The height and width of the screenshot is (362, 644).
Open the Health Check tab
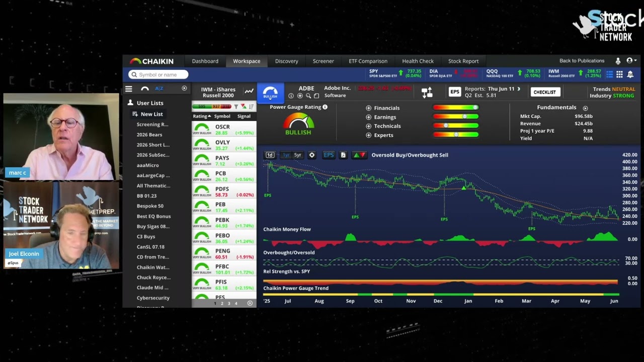[418, 61]
